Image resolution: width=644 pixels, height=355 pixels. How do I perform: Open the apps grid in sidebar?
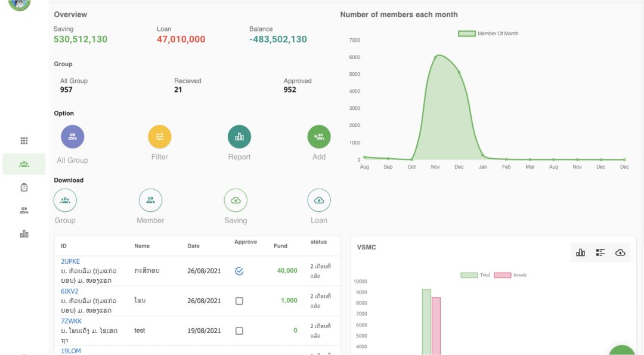tap(24, 141)
